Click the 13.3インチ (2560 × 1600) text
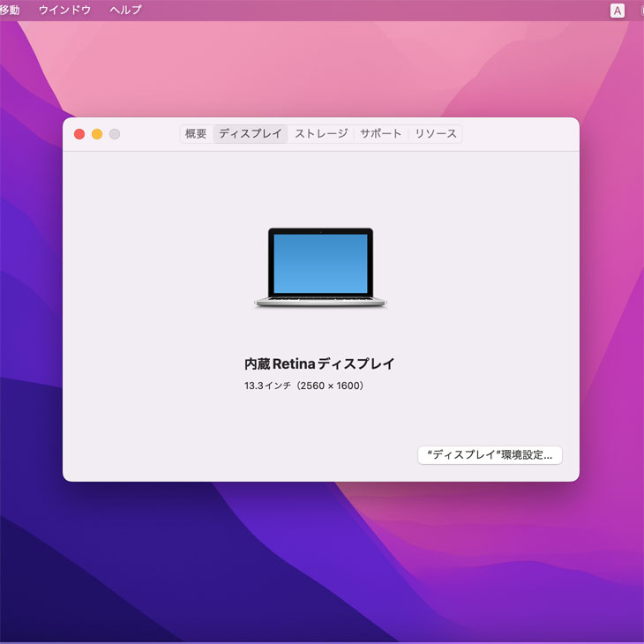The height and width of the screenshot is (644, 644). click(x=304, y=386)
